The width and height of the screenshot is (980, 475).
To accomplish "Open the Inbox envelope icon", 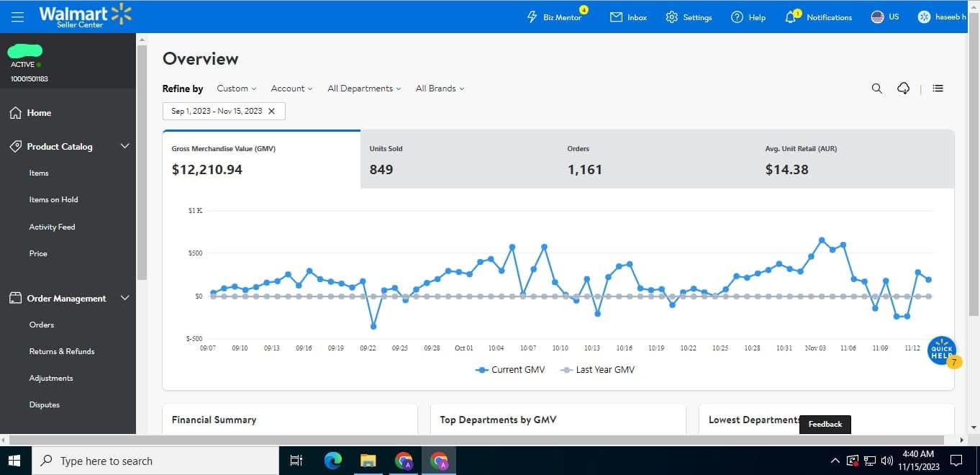I will pos(616,17).
